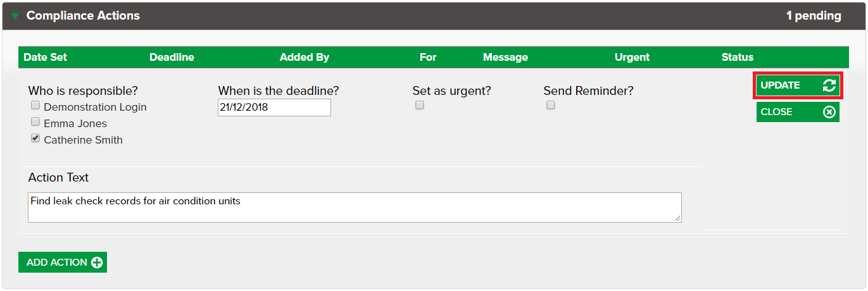Click the UPDATE button label
Screen dimensions: 868x291
point(780,85)
